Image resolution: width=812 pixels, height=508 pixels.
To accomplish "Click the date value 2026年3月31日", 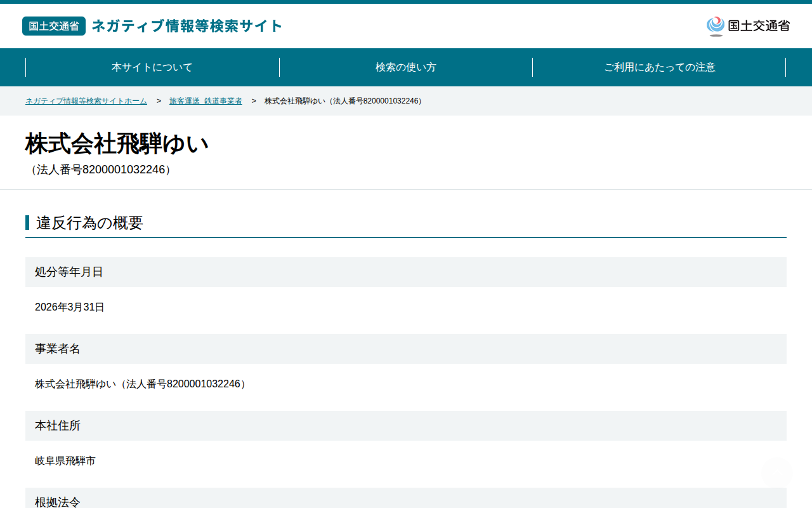I will (70, 307).
